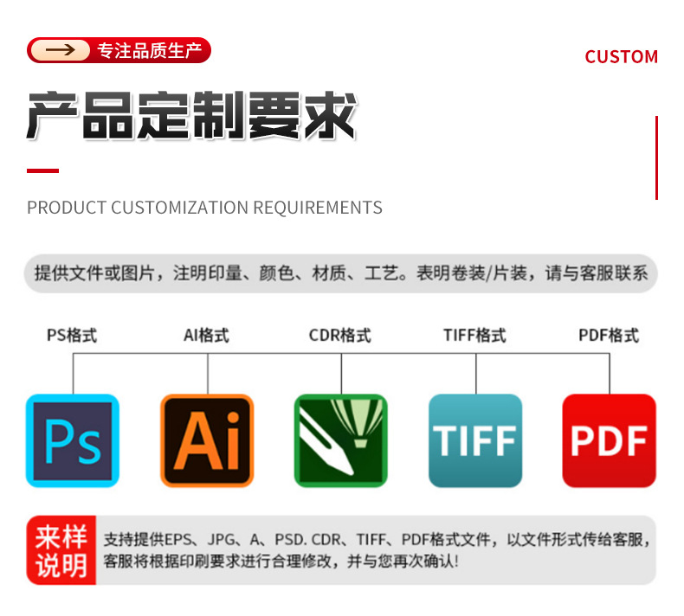Click the red PDF format icon
684x616 pixels.
pyautogui.click(x=610, y=440)
